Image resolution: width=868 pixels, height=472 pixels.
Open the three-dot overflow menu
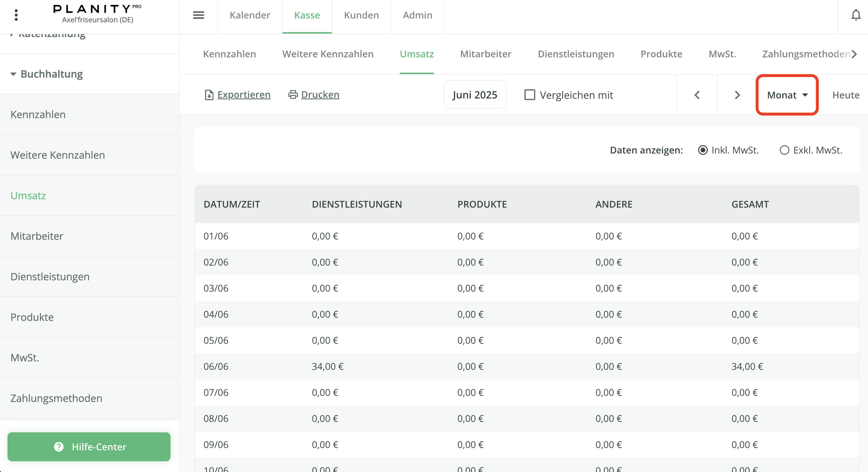point(16,15)
